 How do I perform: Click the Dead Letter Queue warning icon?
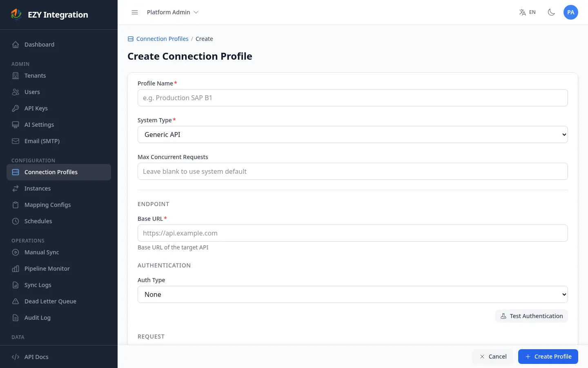(x=16, y=301)
